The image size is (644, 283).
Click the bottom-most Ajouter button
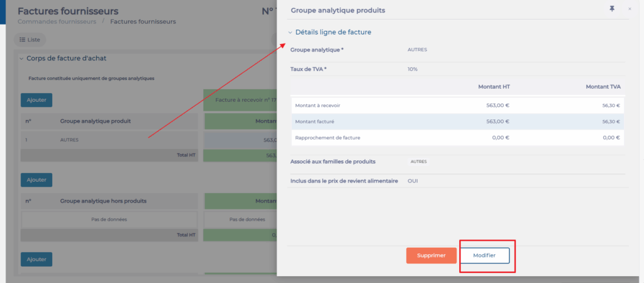[36, 259]
